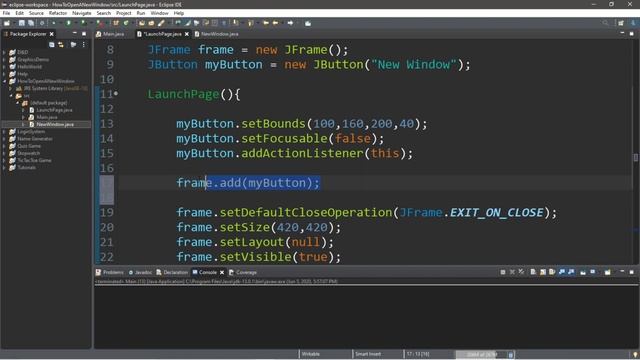Expand the JRE System Library node
Image resolution: width=640 pixels, height=360 pixels.
click(11, 88)
